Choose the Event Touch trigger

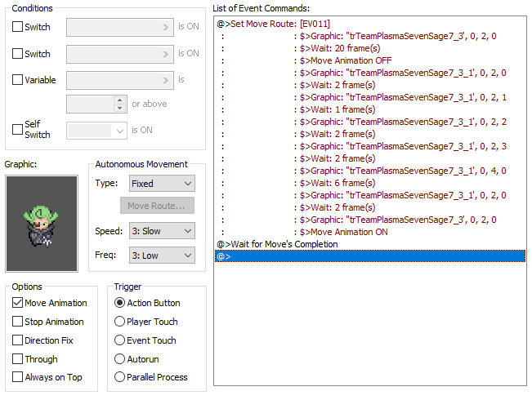[120, 340]
